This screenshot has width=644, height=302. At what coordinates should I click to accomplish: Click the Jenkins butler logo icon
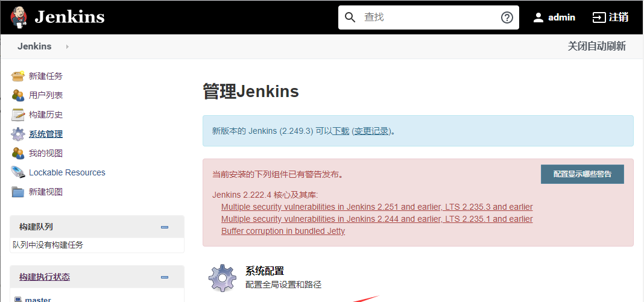coord(19,17)
